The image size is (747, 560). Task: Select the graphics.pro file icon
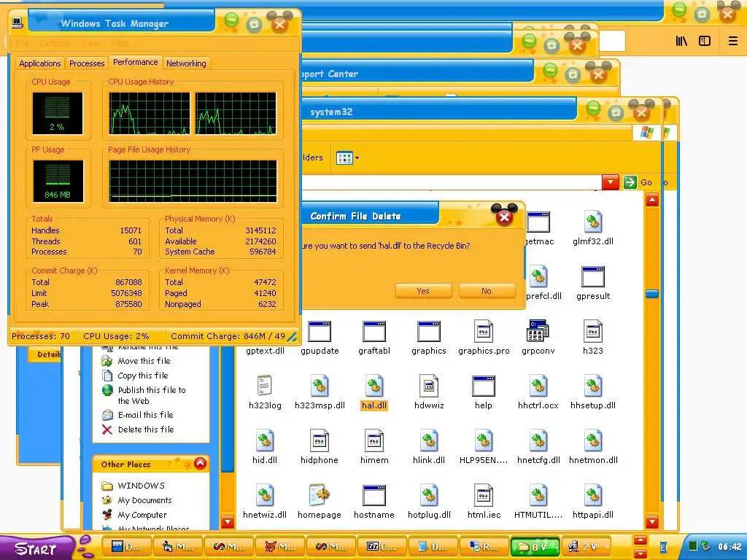[x=484, y=331]
